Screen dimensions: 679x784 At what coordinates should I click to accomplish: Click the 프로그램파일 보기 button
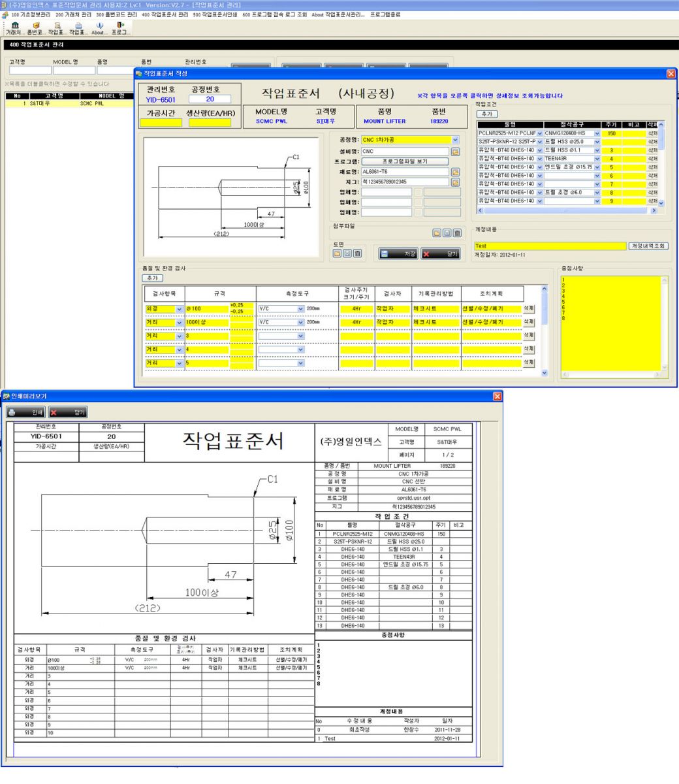405,161
